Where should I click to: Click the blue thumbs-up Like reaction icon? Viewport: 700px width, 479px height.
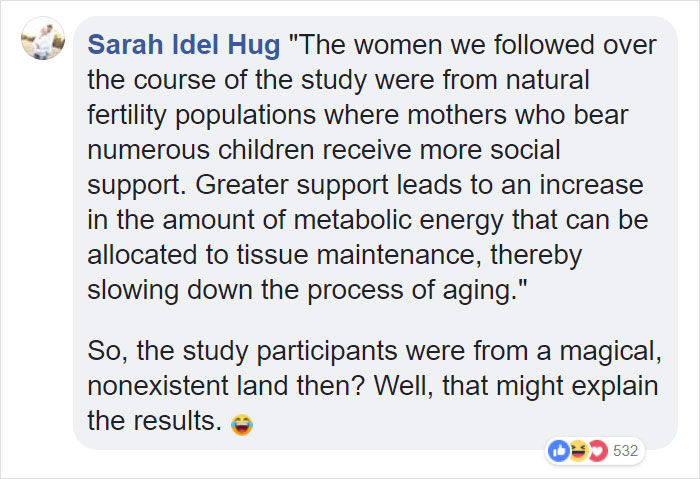(558, 450)
